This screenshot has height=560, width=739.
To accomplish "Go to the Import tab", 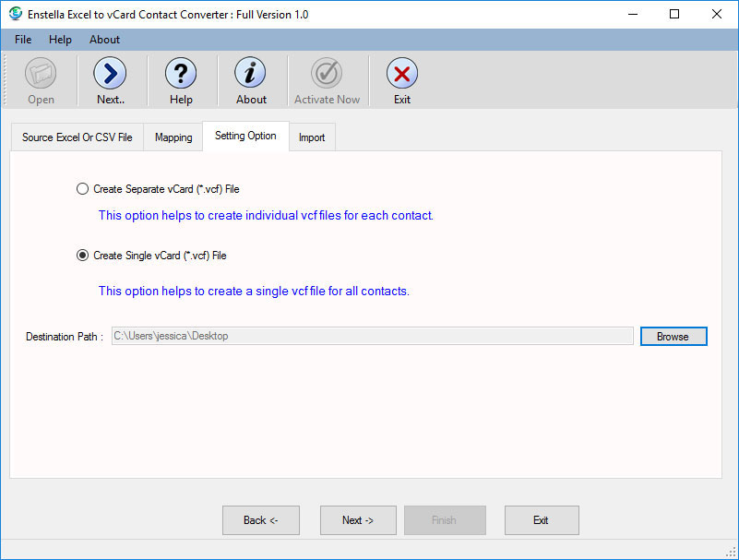I will pos(312,137).
